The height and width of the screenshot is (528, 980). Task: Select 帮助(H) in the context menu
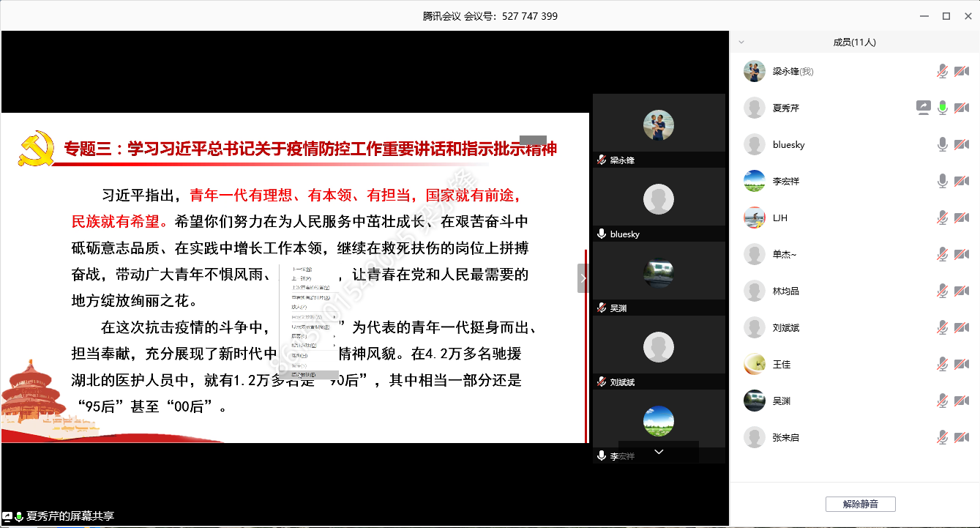point(309,356)
